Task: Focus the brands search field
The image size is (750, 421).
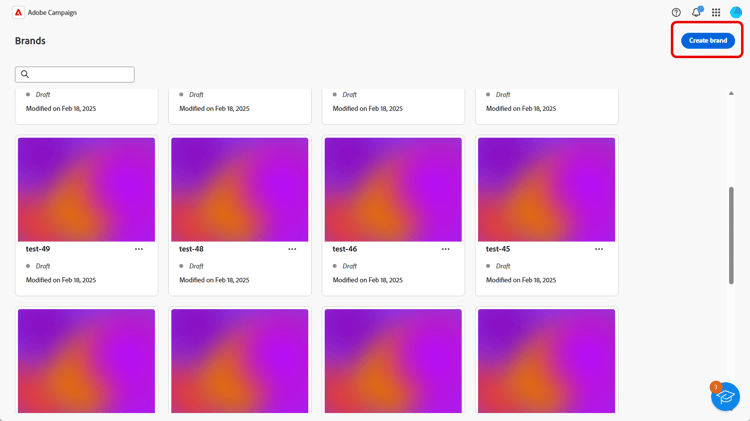Action: tap(75, 74)
